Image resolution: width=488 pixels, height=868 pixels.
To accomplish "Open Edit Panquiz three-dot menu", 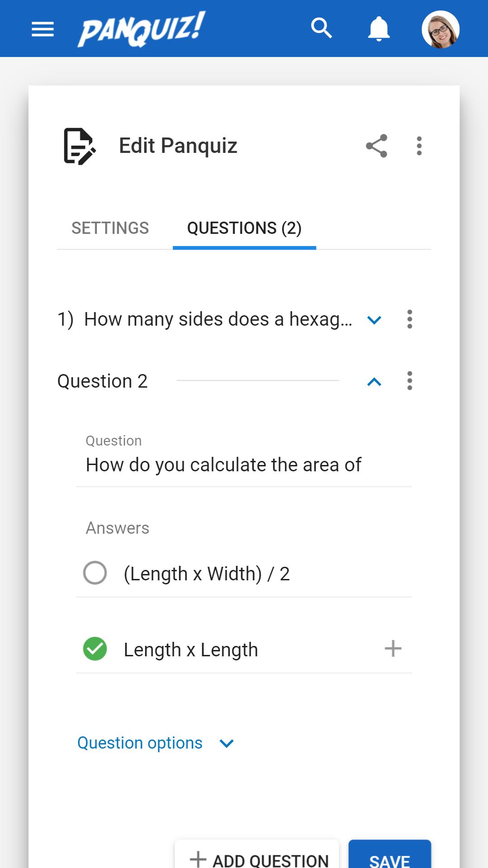I will pos(419,146).
